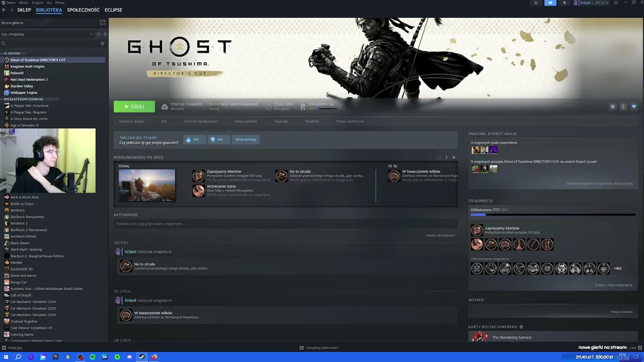Select Red Dead Redemption 2 in library
This screenshot has height=362, width=644.
click(x=29, y=79)
